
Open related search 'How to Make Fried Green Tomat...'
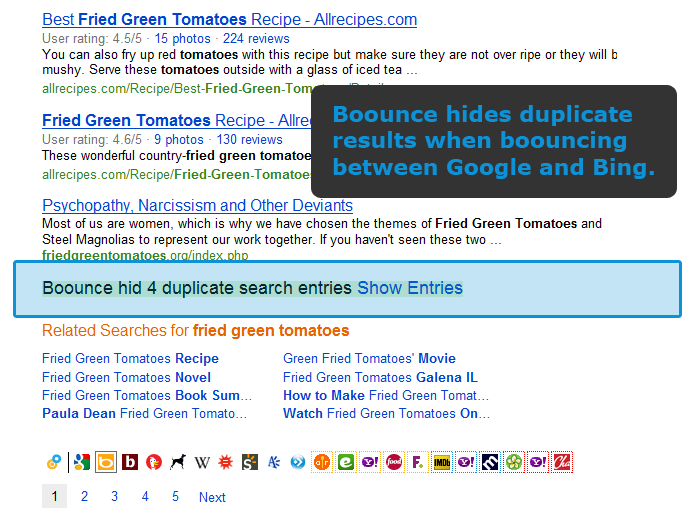coord(386,395)
